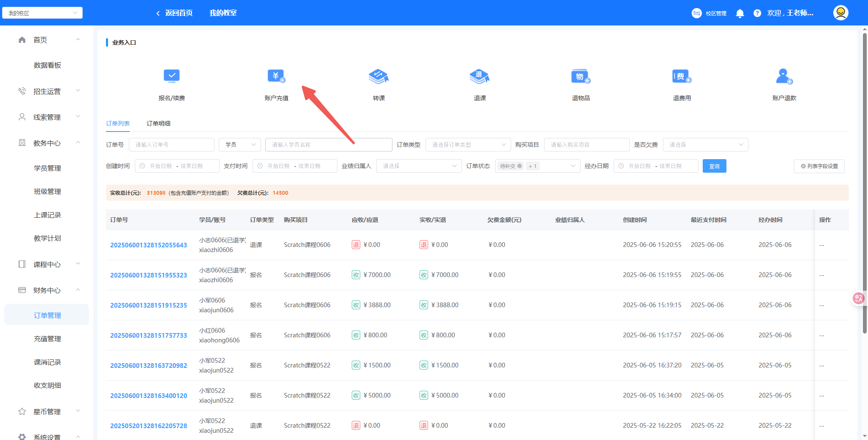The height and width of the screenshot is (440, 868).
Task: Open the 退物品 return items icon
Action: pos(580,77)
